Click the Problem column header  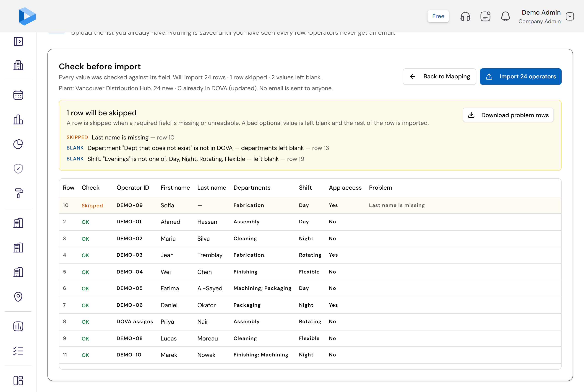(380, 188)
